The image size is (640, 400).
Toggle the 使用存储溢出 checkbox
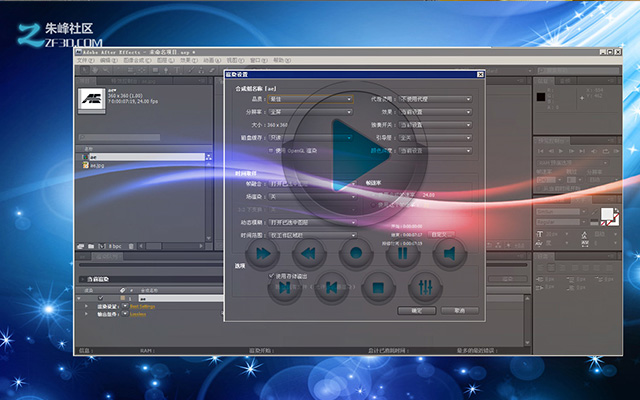[x=271, y=276]
